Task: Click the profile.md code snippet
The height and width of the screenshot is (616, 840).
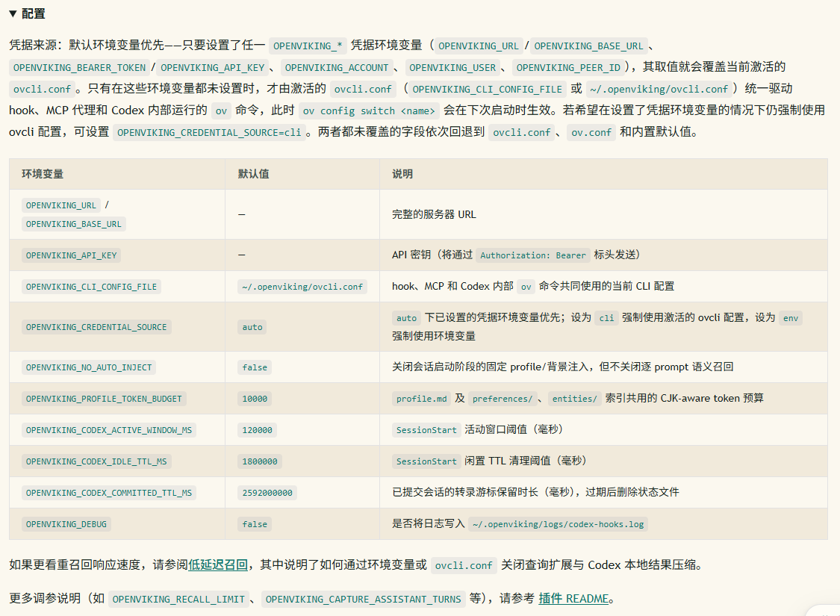Action: [x=422, y=399]
